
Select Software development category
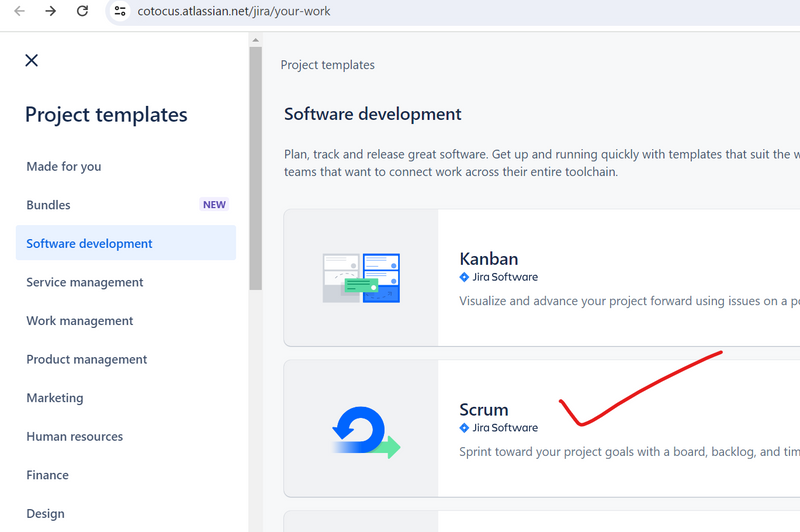click(126, 243)
